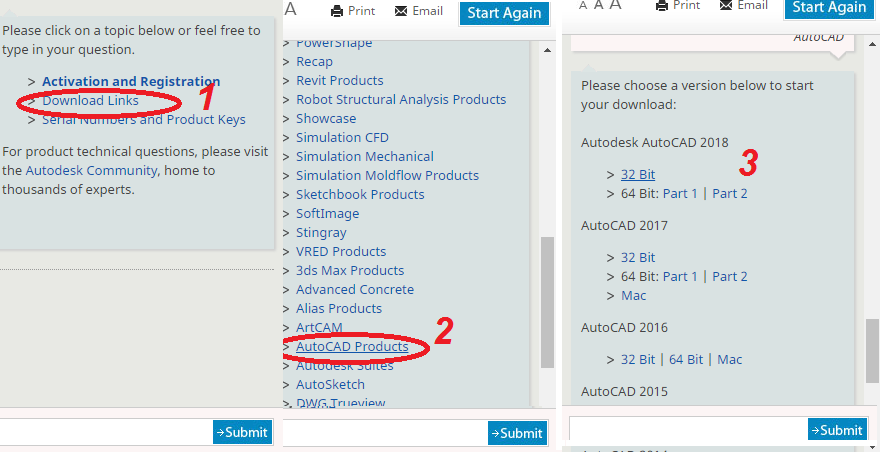Viewport: 880px width, 454px height.
Task: Click Submit in the left panel
Action: pyautogui.click(x=242, y=432)
